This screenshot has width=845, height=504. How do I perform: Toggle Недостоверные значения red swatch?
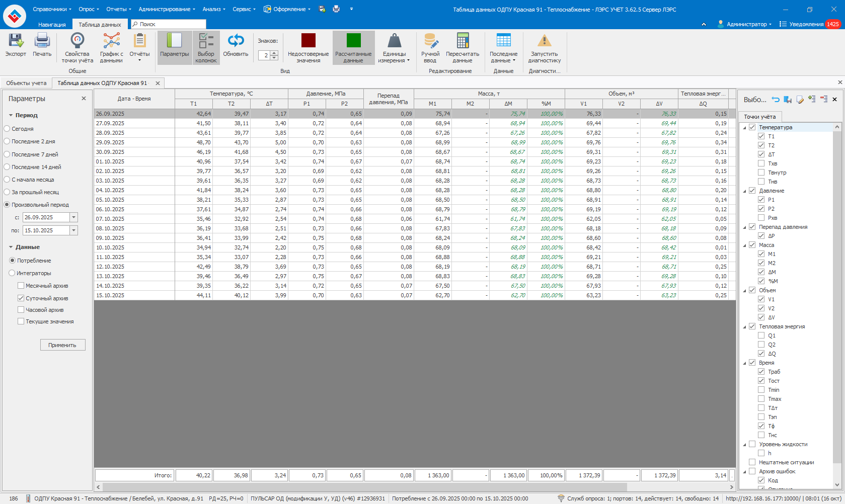point(308,41)
